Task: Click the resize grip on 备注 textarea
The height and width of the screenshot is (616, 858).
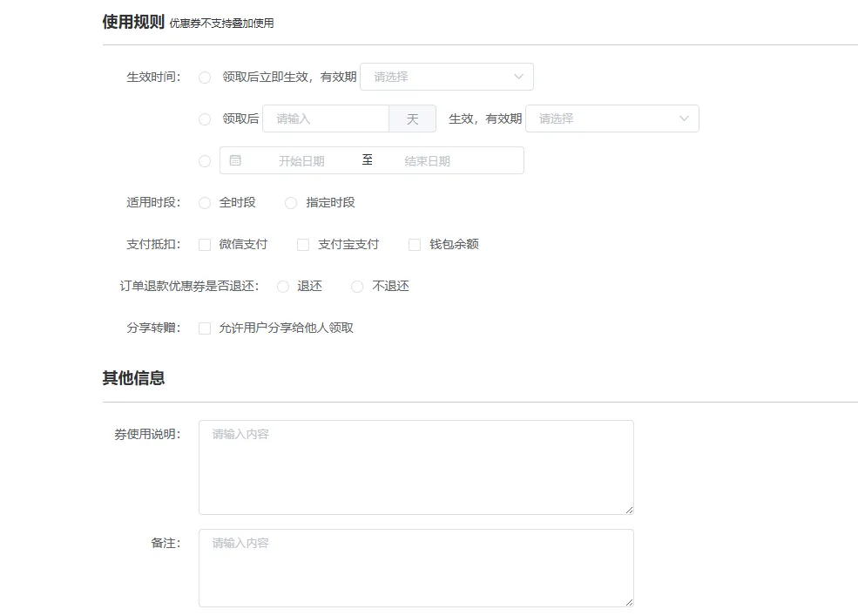Action: click(x=630, y=601)
